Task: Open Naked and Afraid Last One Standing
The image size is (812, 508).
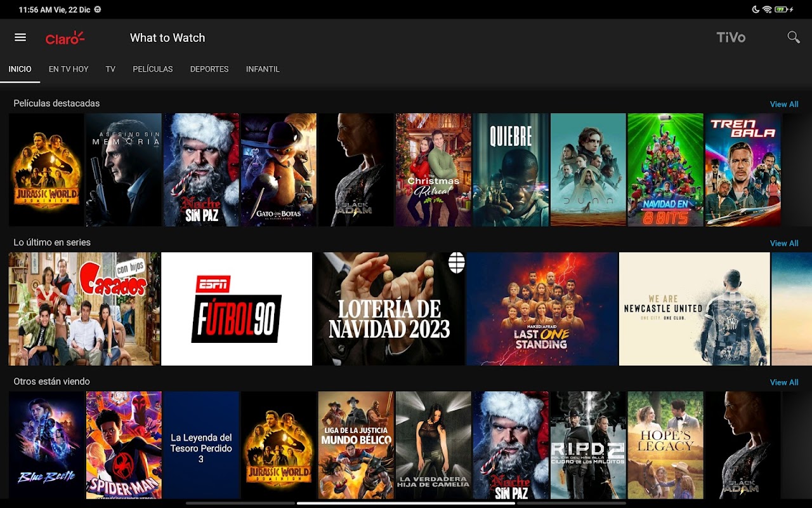Action: tap(542, 309)
